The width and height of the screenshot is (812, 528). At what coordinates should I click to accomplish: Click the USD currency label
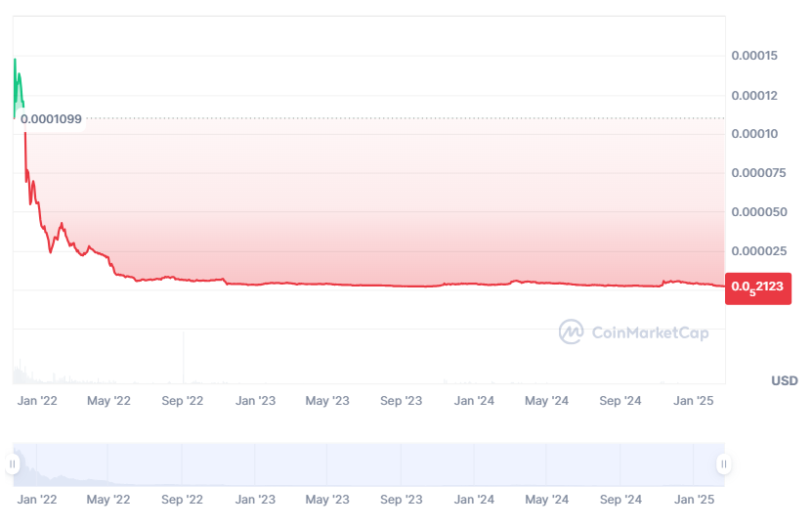click(x=784, y=380)
